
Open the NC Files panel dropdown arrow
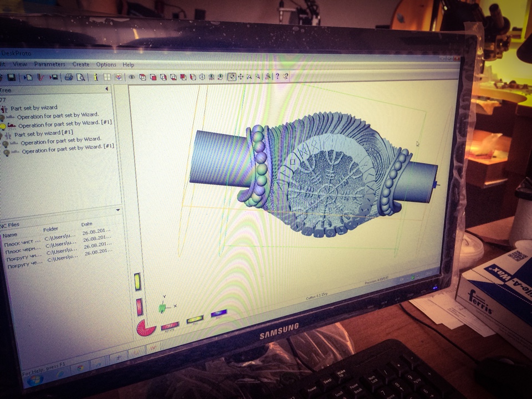pyautogui.click(x=117, y=210)
